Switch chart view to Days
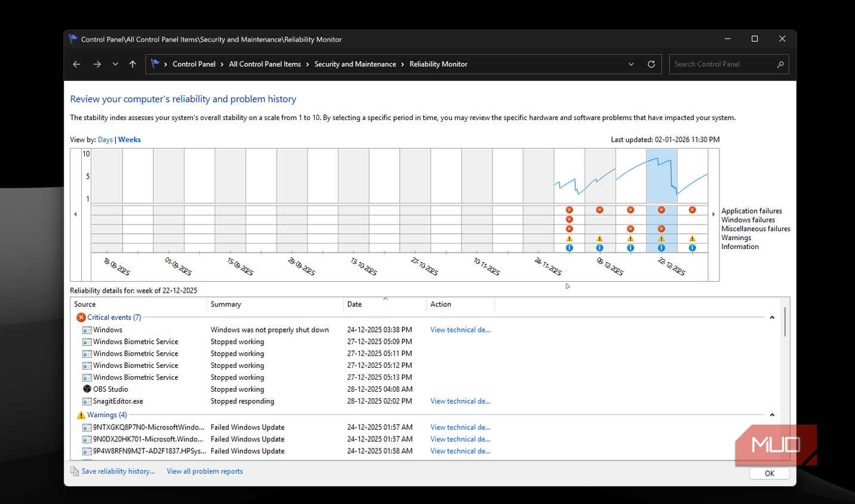 tap(105, 140)
